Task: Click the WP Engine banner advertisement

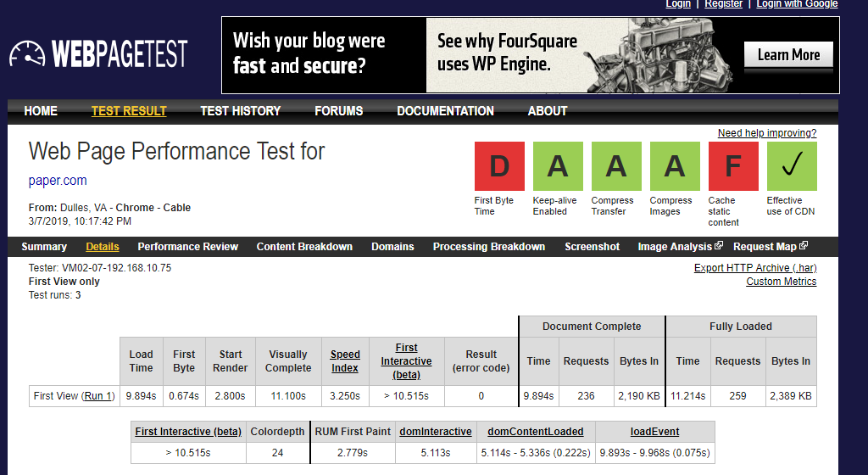Action: click(x=531, y=55)
